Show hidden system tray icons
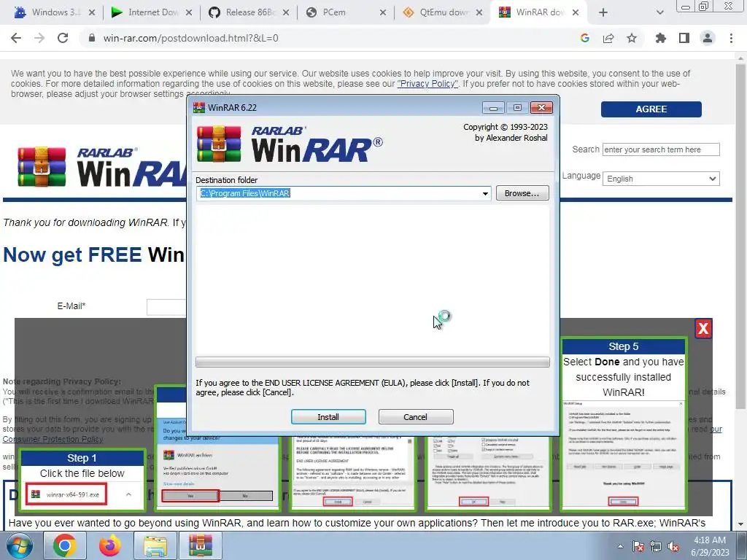This screenshot has width=747, height=560. [620, 546]
